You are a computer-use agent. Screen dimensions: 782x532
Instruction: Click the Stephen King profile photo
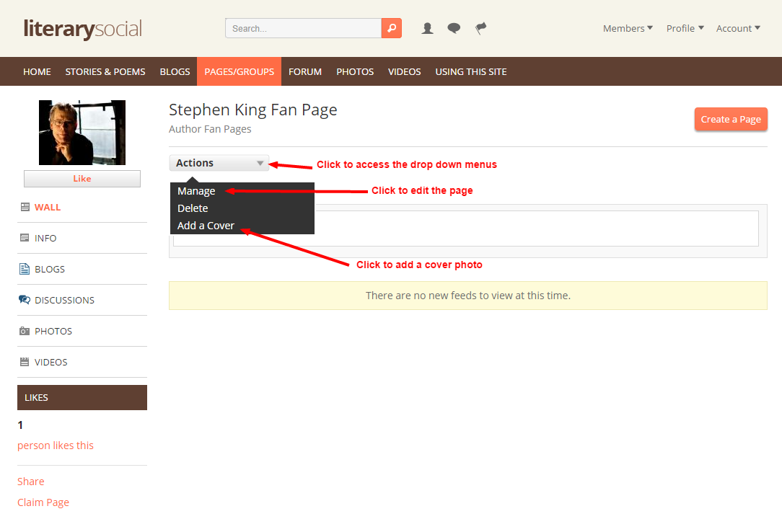(x=82, y=133)
